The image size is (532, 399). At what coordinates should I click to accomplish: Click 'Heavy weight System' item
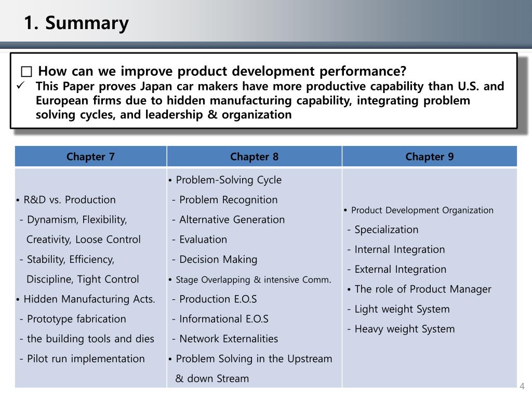pos(404,329)
